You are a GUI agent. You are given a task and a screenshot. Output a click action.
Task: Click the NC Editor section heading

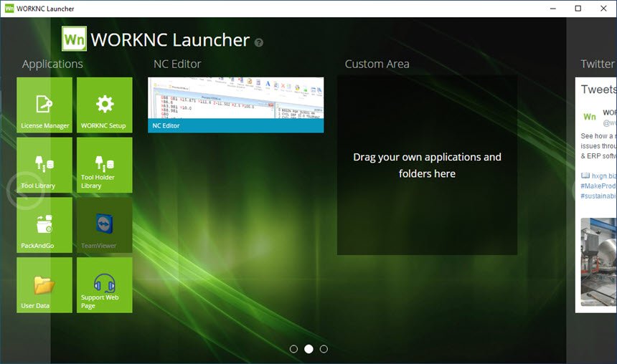click(177, 64)
